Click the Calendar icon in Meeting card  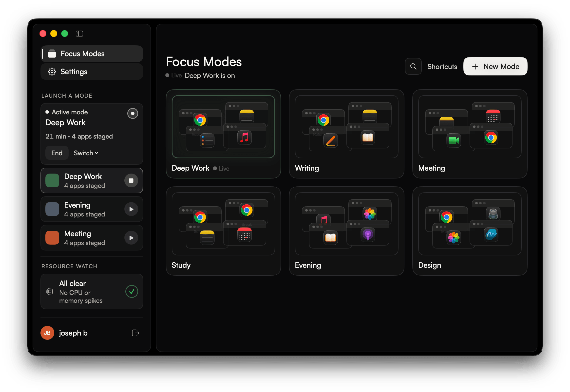click(493, 116)
